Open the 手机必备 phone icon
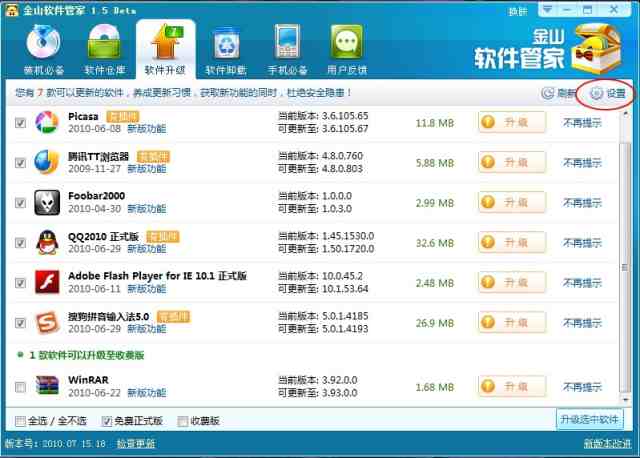The image size is (640, 458). point(287,42)
